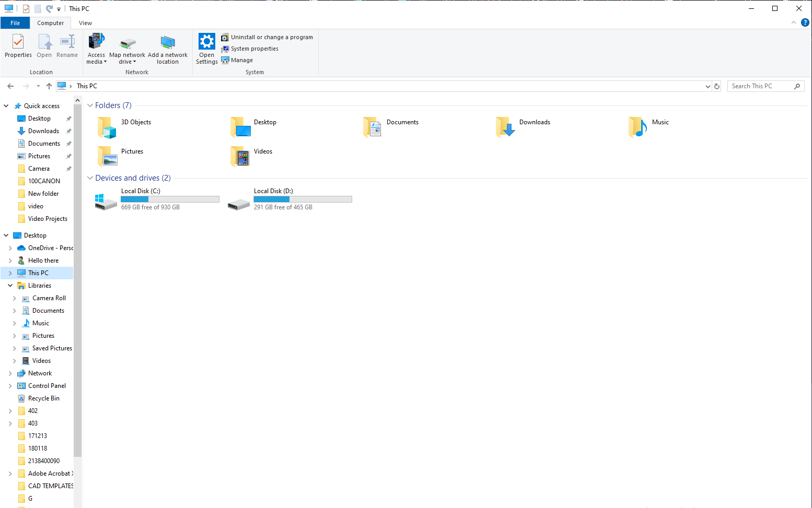812x508 pixels.
Task: Select Music library in sidebar
Action: [40, 323]
